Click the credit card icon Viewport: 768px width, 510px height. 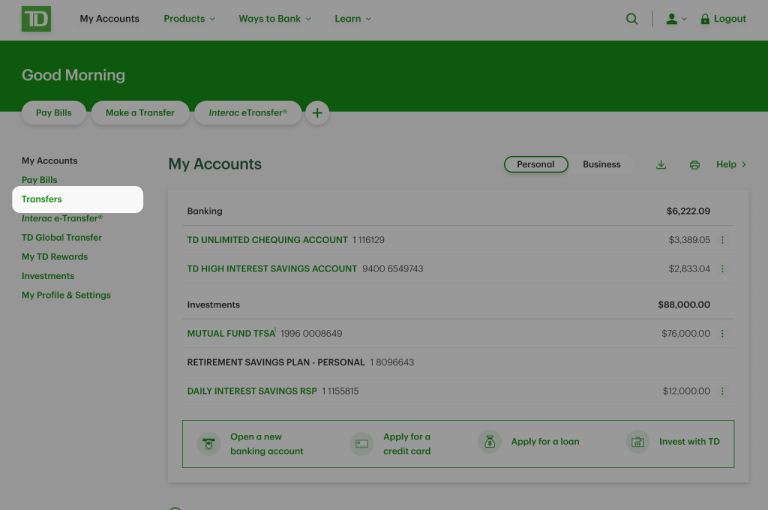pyautogui.click(x=361, y=444)
